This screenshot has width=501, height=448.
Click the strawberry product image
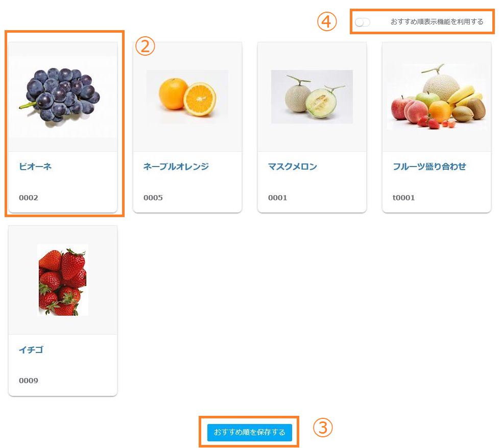click(x=63, y=279)
